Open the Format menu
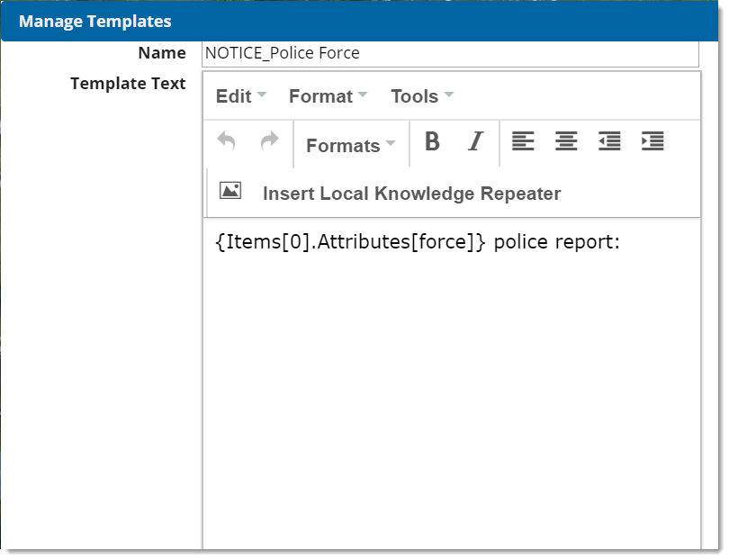Viewport: 729px width, 560px height. (328, 96)
